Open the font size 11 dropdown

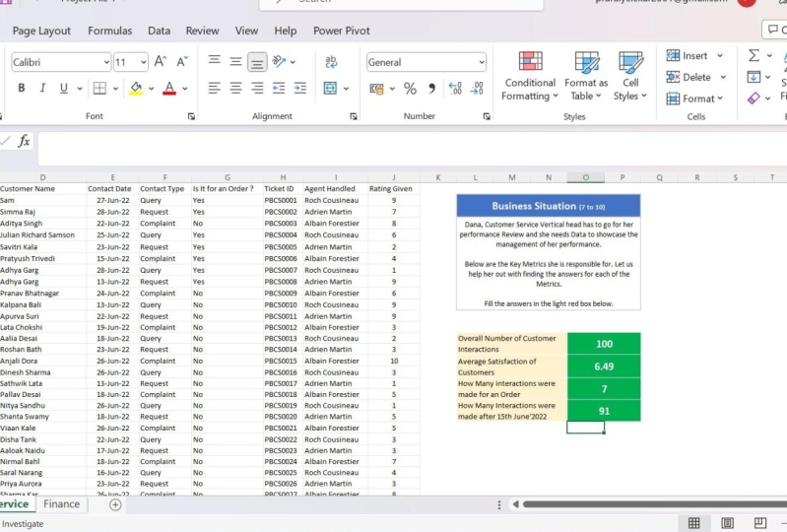pyautogui.click(x=144, y=62)
